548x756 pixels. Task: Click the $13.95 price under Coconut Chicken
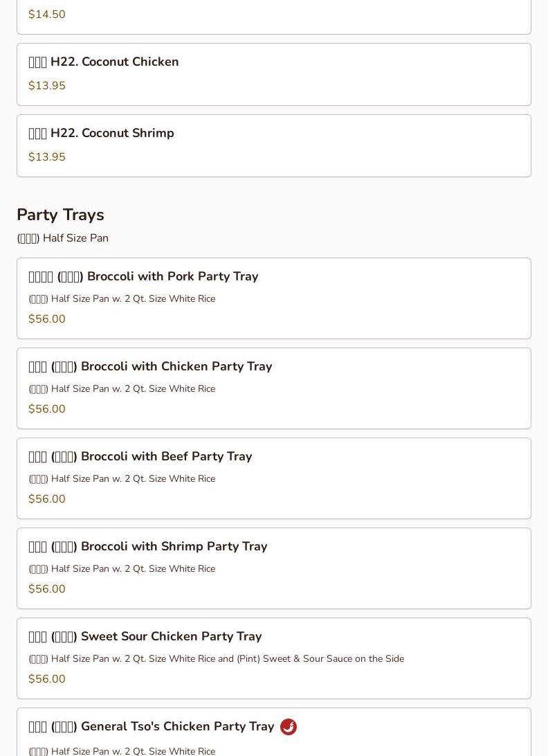tap(47, 86)
